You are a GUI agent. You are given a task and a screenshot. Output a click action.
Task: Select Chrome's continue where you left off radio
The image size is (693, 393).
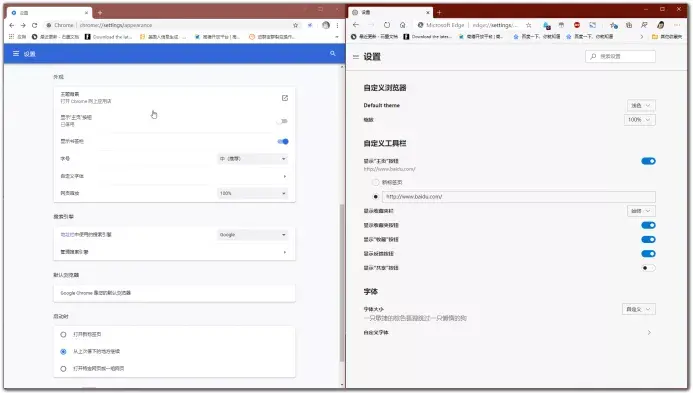pyautogui.click(x=63, y=351)
